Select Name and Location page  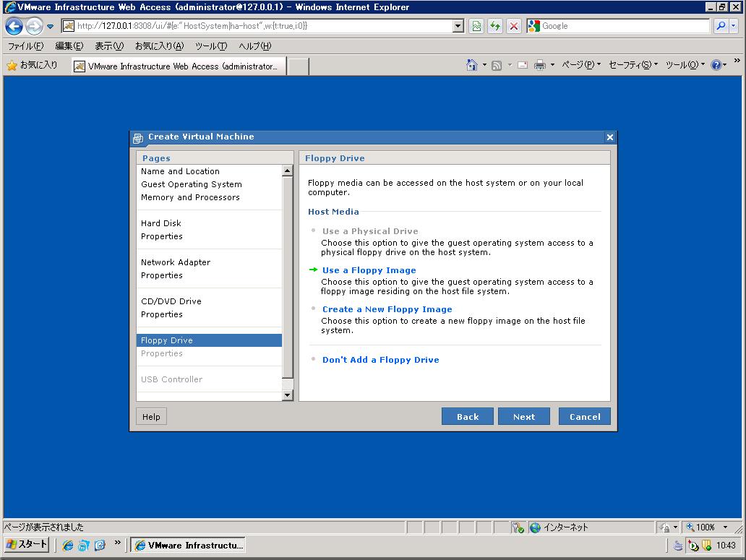pos(180,171)
